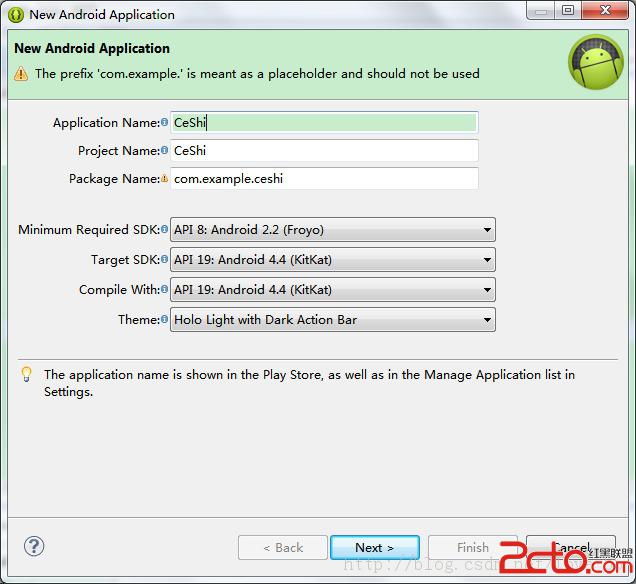
Task: Click the info icon beside Target SDK
Action: coord(164,259)
